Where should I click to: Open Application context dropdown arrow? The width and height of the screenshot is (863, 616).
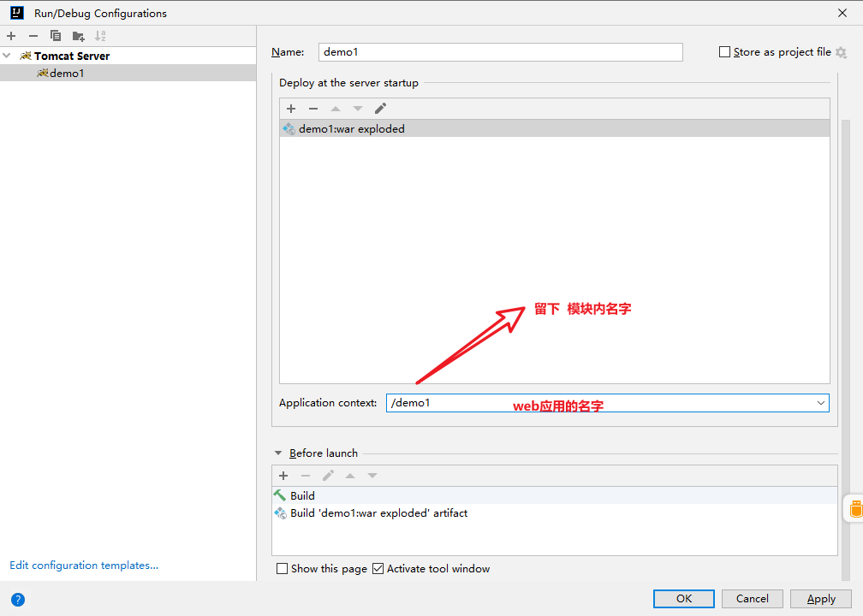[820, 403]
